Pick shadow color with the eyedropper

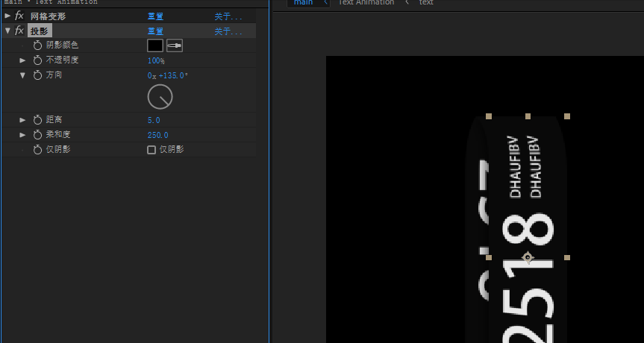click(x=175, y=45)
